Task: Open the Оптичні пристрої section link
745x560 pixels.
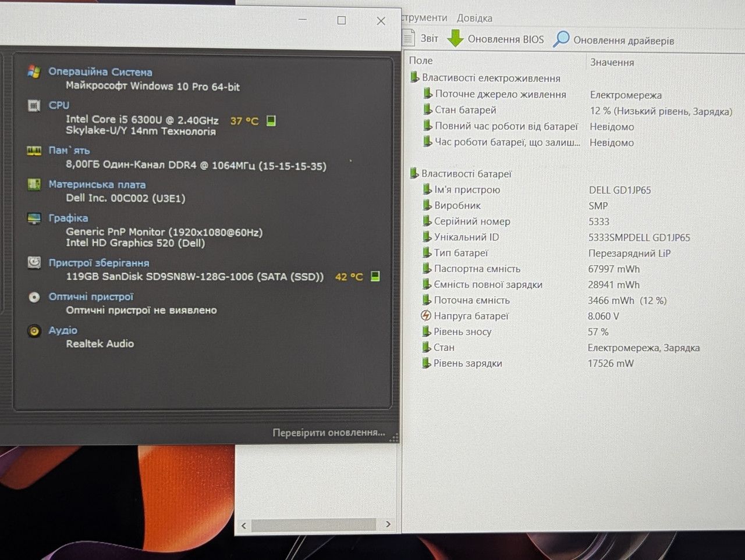Action: pyautogui.click(x=91, y=297)
